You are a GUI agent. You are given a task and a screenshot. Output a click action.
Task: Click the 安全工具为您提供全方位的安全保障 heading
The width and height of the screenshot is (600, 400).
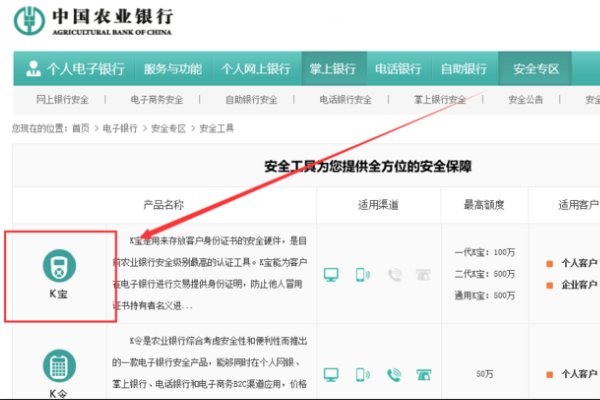click(x=368, y=167)
